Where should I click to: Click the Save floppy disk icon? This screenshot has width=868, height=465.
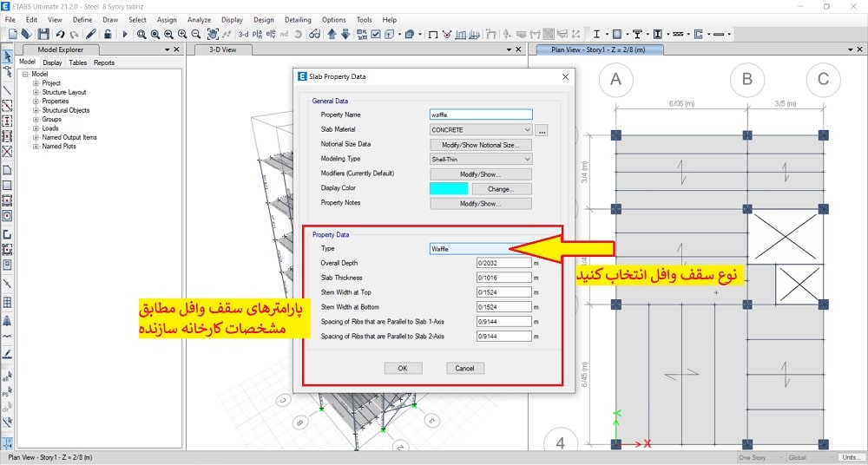tap(43, 34)
